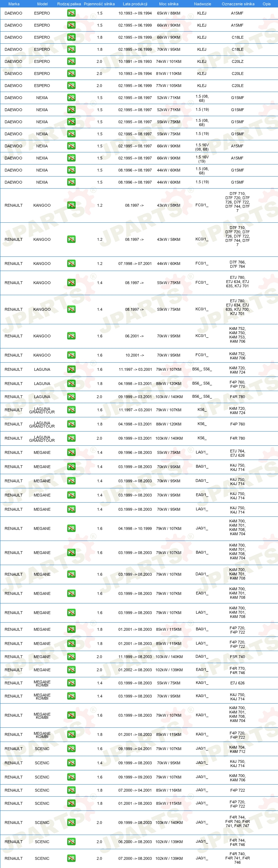
Task: Click fuel icon in SCENIC 06.2000 -> 08.2003 row
Action: pyautogui.click(x=71, y=842)
